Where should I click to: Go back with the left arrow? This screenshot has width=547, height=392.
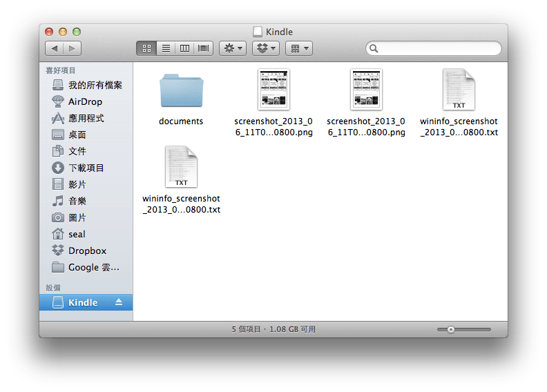[x=54, y=48]
